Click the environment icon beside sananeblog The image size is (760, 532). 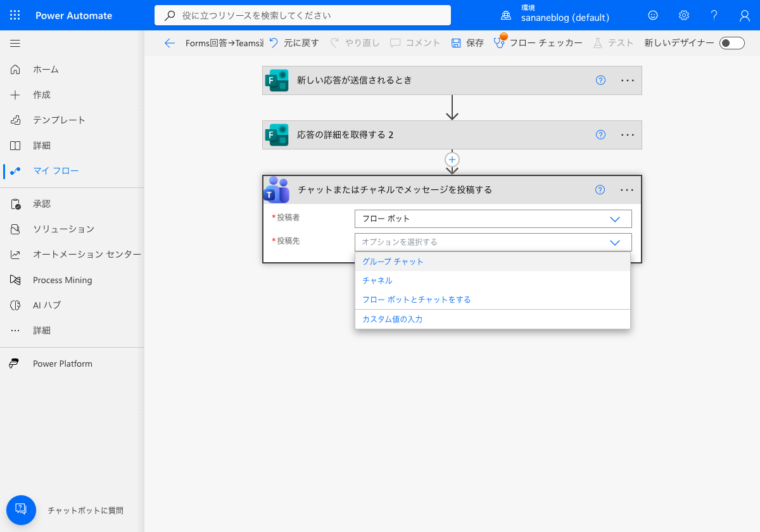click(506, 15)
